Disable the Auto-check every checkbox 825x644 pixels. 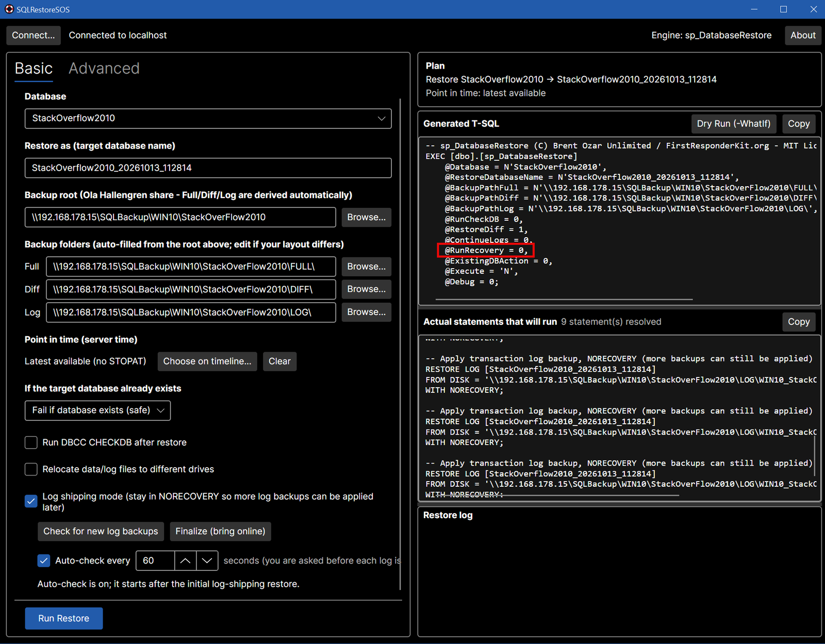(44, 560)
